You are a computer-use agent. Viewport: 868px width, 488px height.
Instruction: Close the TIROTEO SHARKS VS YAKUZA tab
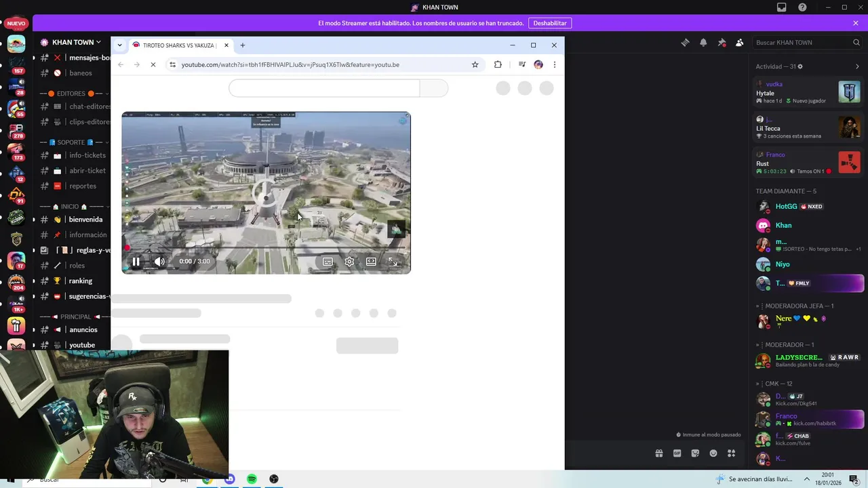[x=226, y=45]
